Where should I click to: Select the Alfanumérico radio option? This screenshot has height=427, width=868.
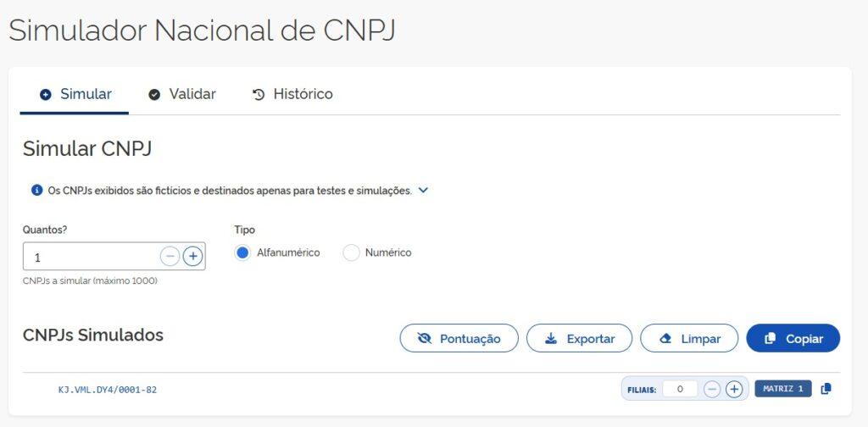243,252
